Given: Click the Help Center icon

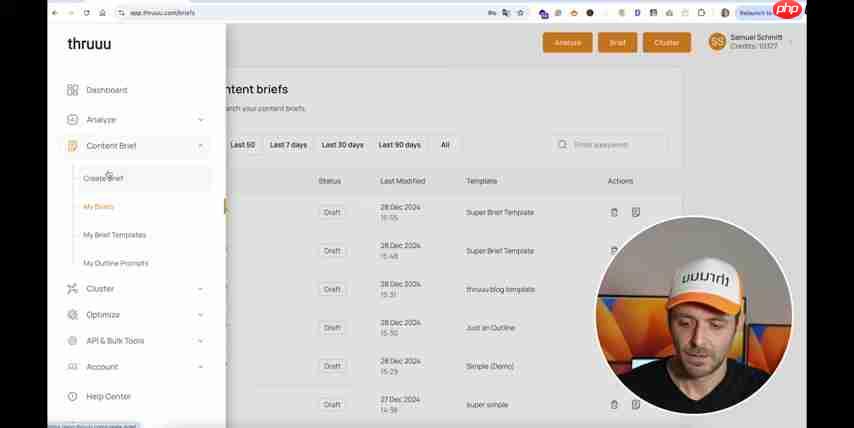Looking at the screenshot, I should pyautogui.click(x=72, y=396).
